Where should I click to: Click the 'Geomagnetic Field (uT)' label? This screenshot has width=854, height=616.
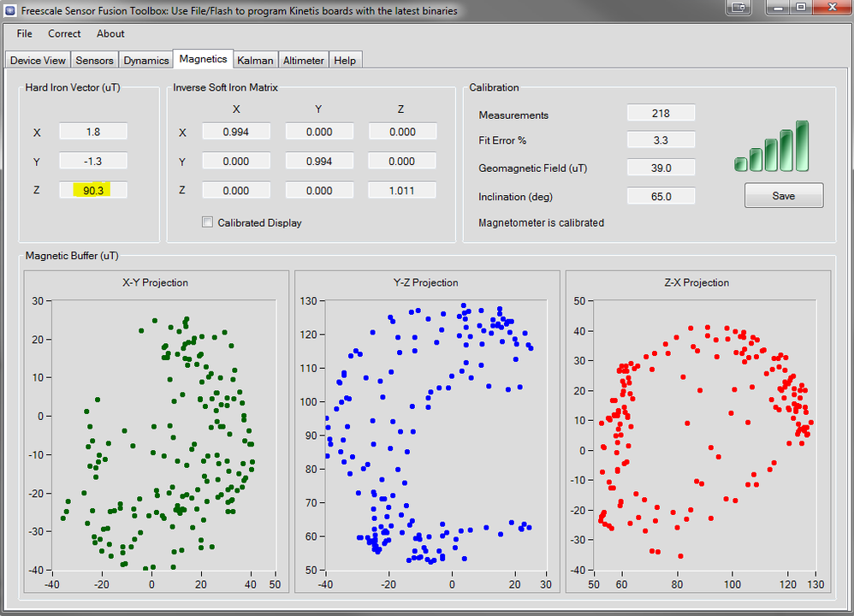[532, 169]
